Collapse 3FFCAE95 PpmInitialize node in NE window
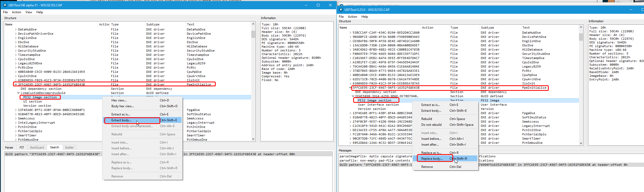Image resolution: width=644 pixels, height=192 pixels. (16, 84)
